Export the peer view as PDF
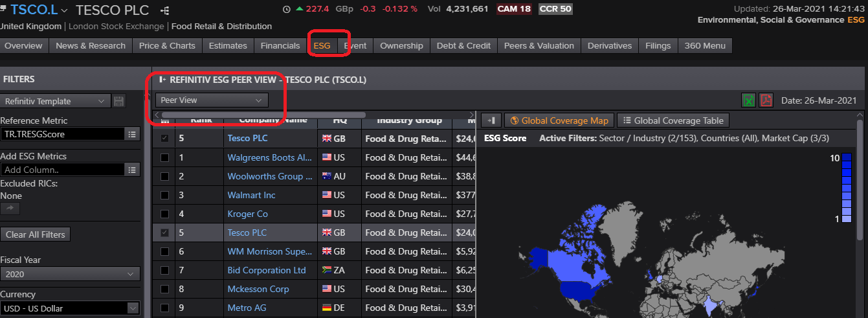Screen dimensions: 868x318 click(766, 100)
